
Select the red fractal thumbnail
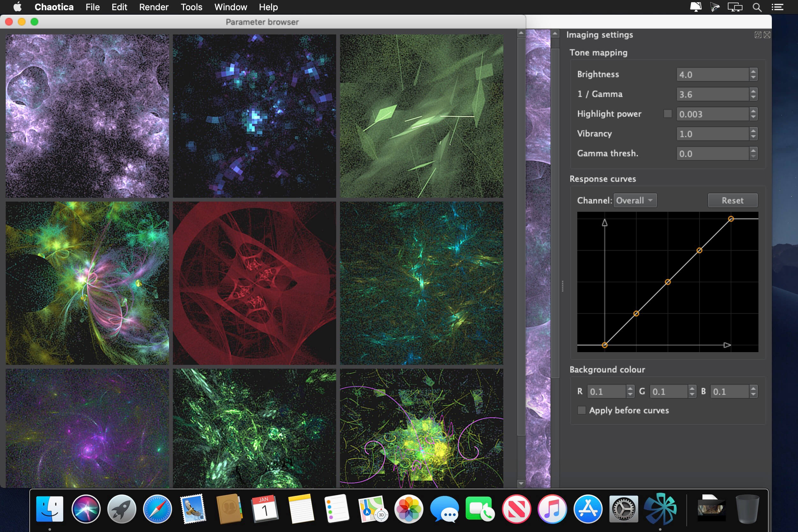point(254,283)
